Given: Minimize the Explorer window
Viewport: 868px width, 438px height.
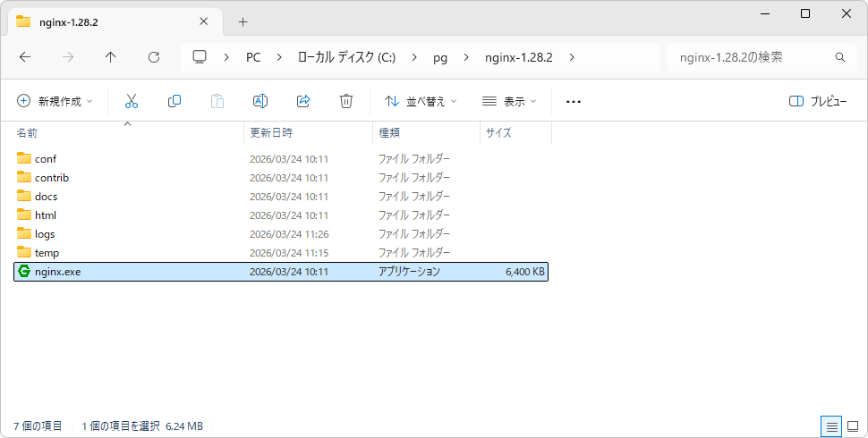Looking at the screenshot, I should (x=764, y=13).
